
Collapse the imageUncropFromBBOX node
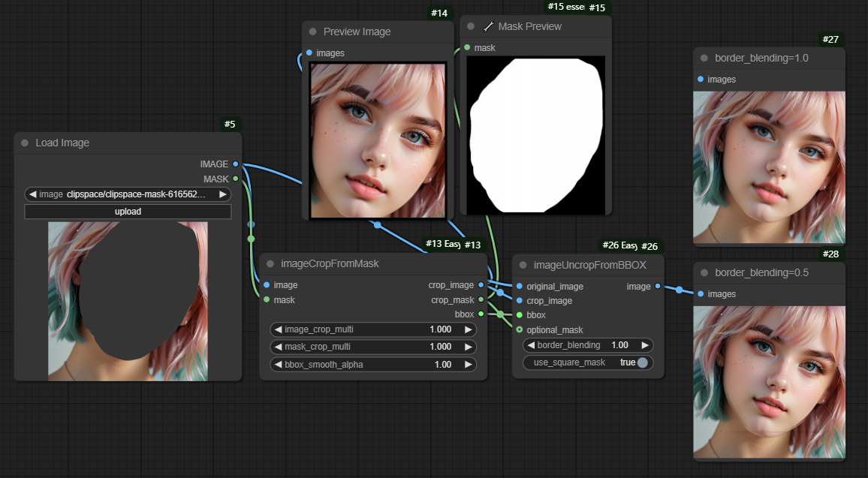523,265
